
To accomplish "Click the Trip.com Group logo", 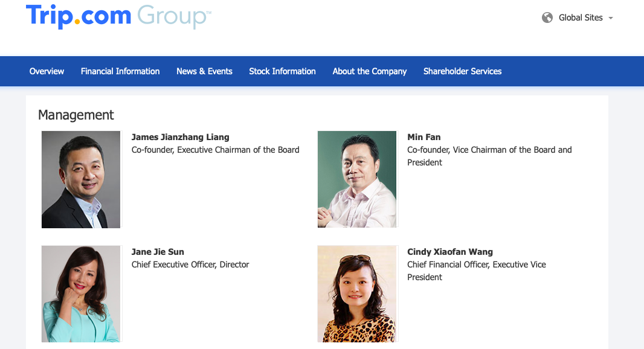I will tap(118, 16).
